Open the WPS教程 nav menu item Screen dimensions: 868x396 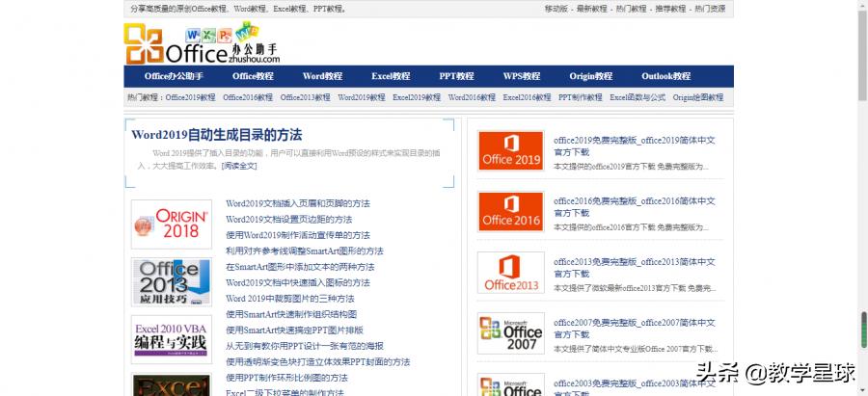522,76
